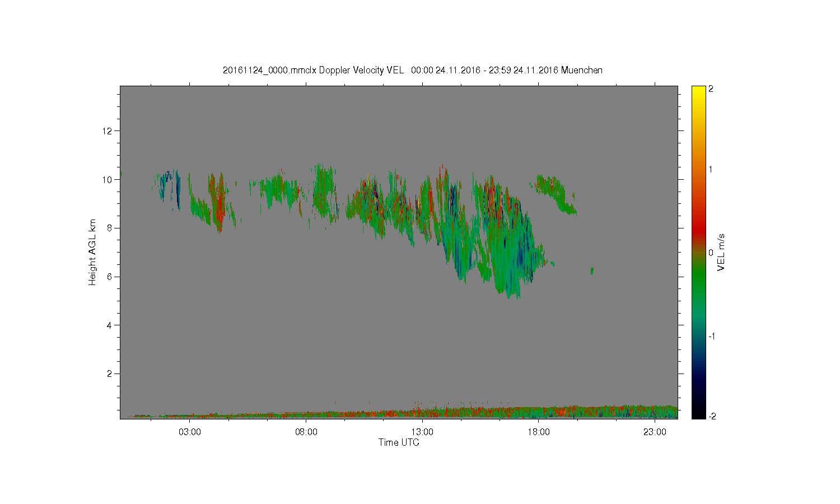The image size is (840, 504).
Task: Click the height tick label 8
Action: coord(110,228)
